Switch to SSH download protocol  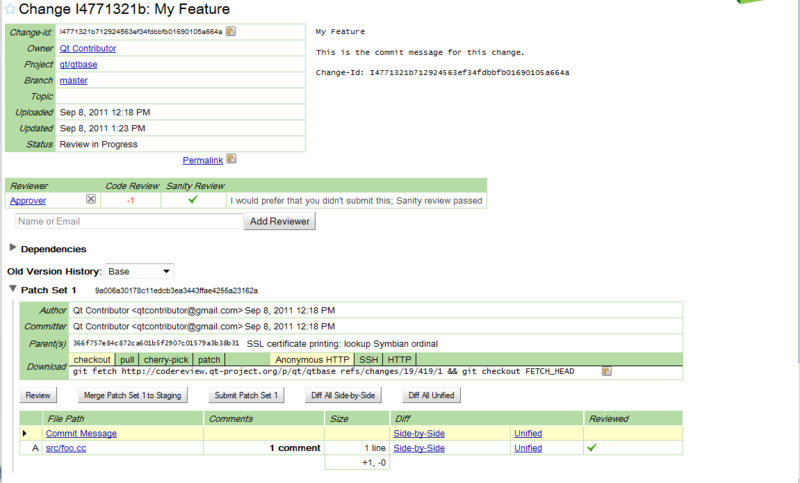tap(369, 359)
